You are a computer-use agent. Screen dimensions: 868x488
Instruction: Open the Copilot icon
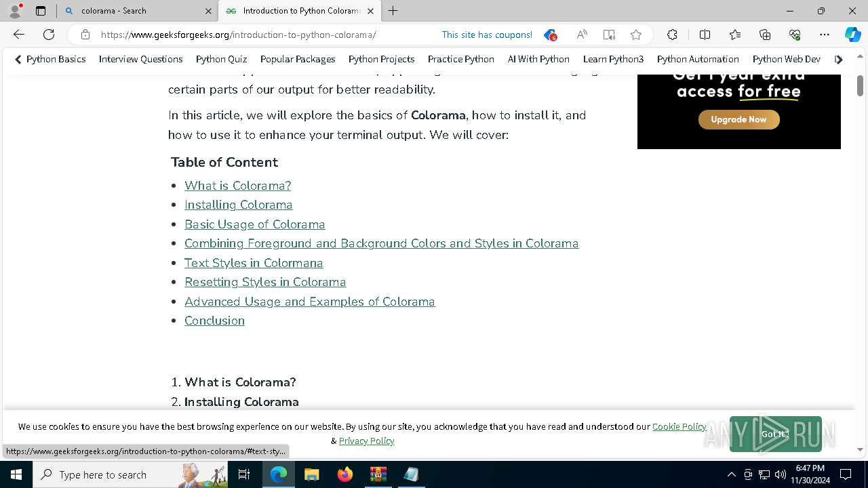pyautogui.click(x=852, y=35)
